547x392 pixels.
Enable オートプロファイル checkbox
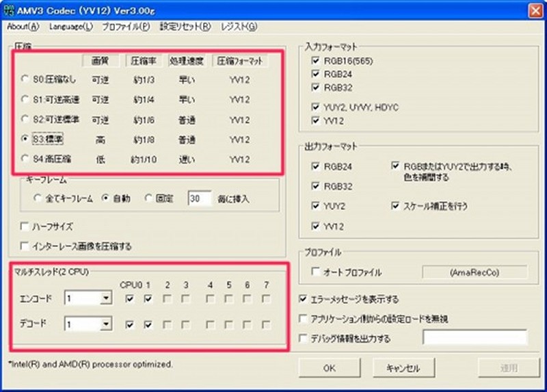point(315,272)
